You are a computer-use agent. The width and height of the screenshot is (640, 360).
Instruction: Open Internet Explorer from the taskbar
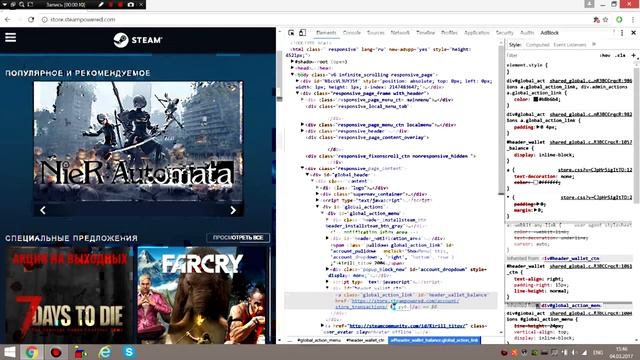click(x=105, y=352)
